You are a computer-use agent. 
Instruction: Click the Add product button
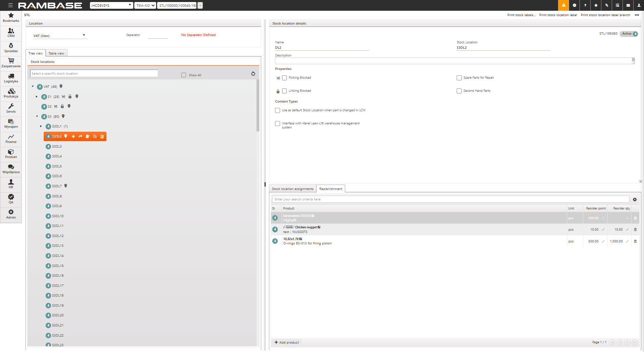pos(287,343)
